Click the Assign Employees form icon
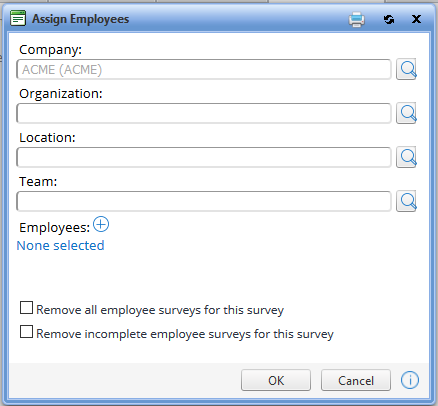This screenshot has width=438, height=406. [x=18, y=18]
